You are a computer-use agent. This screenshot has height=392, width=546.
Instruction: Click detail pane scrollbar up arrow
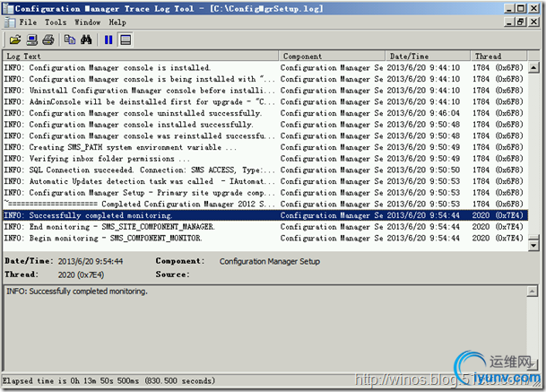pos(532,292)
